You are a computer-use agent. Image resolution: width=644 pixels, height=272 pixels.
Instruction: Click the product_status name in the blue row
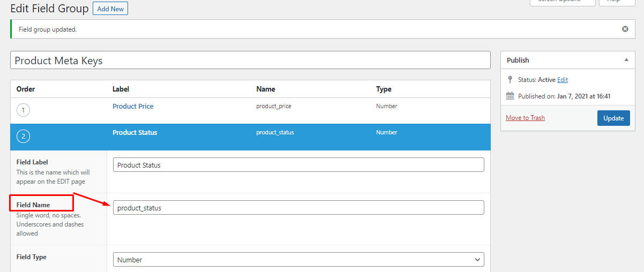tap(275, 132)
